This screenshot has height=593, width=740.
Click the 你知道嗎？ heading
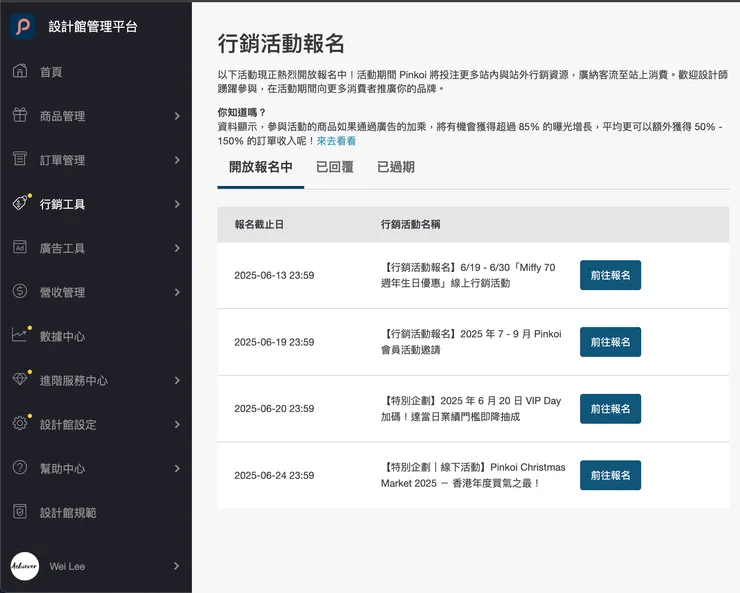[x=242, y=112]
